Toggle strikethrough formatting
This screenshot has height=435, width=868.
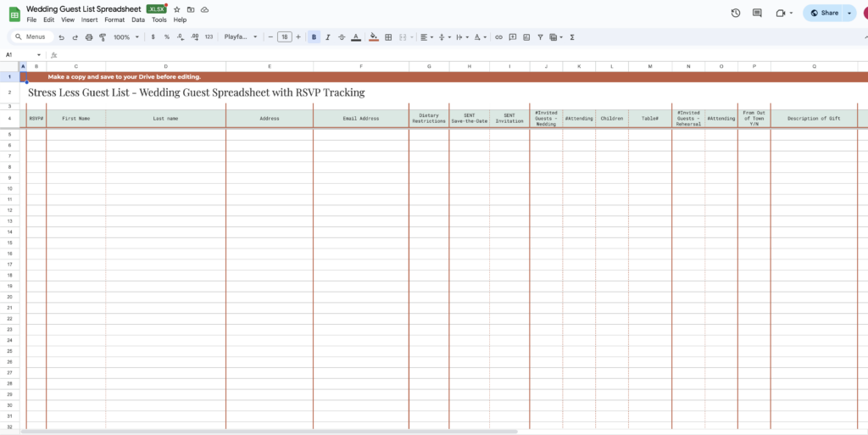pos(342,37)
